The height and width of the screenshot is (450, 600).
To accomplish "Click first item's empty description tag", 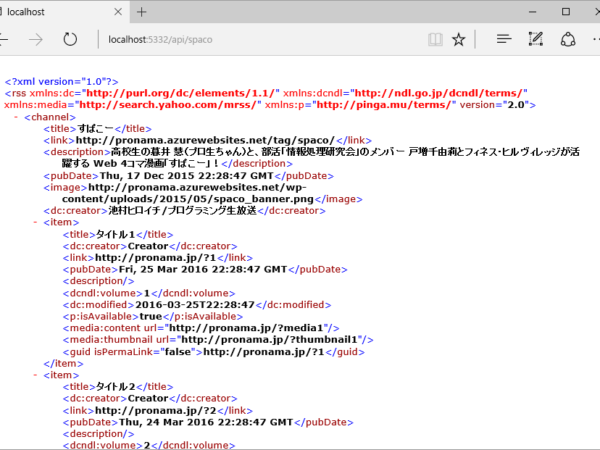I will coord(99,281).
